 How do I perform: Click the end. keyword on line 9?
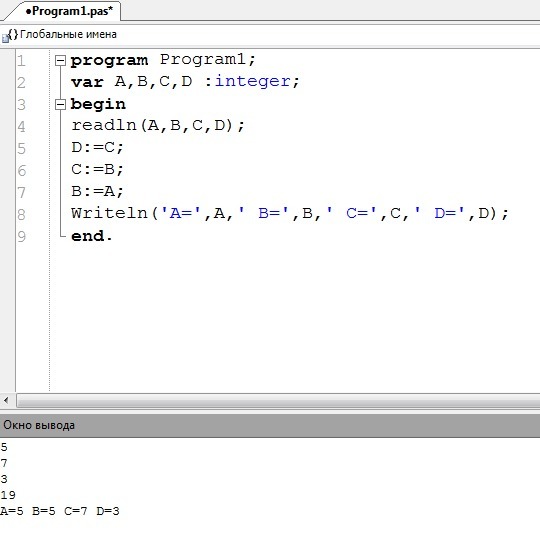91,236
